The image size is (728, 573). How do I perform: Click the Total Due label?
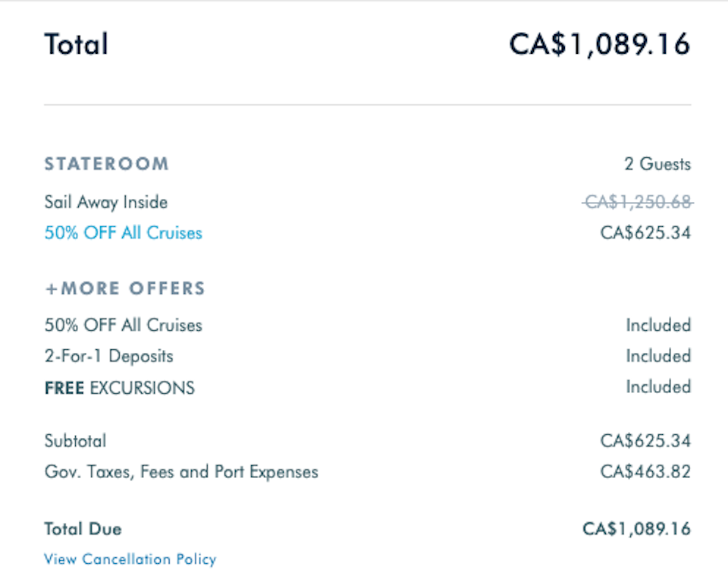tap(83, 529)
